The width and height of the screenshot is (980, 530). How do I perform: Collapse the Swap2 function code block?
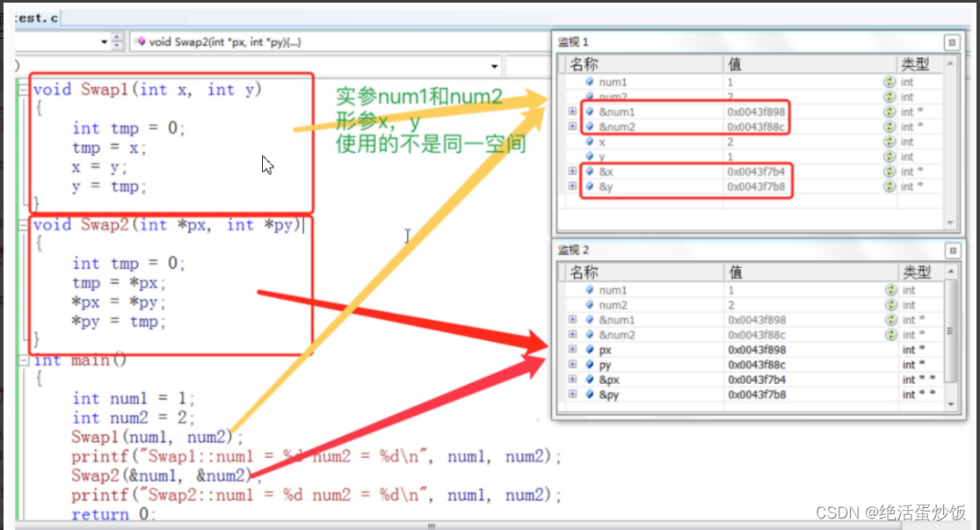pos(23,225)
